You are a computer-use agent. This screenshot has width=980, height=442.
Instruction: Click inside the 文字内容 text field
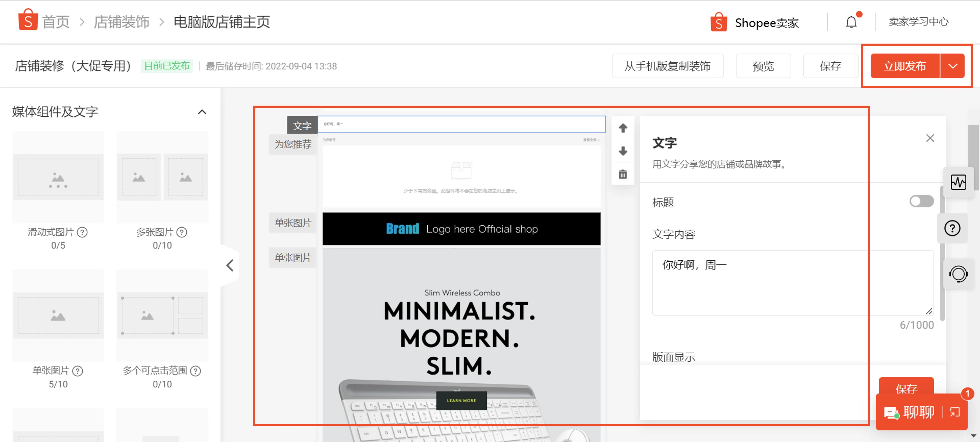point(792,283)
